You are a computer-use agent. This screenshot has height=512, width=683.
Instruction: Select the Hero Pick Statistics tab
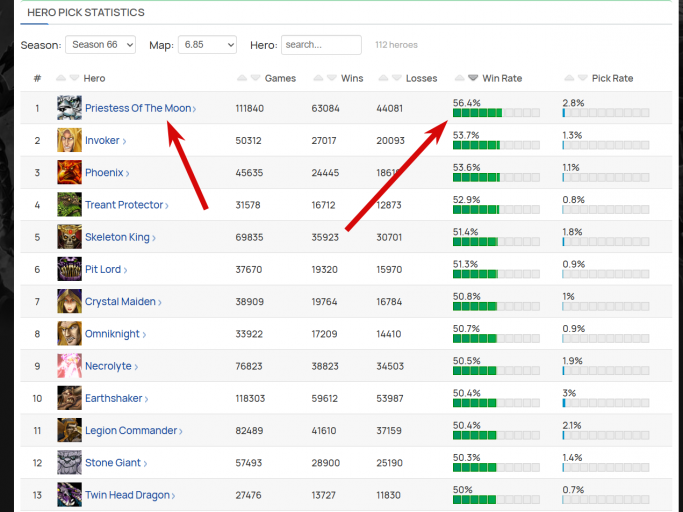click(86, 13)
